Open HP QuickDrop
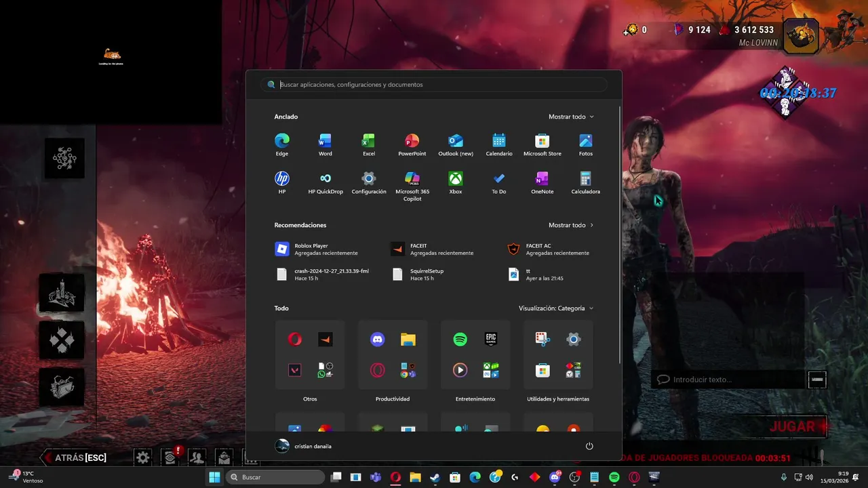Screen dimensions: 868x488 pyautogui.click(x=325, y=182)
